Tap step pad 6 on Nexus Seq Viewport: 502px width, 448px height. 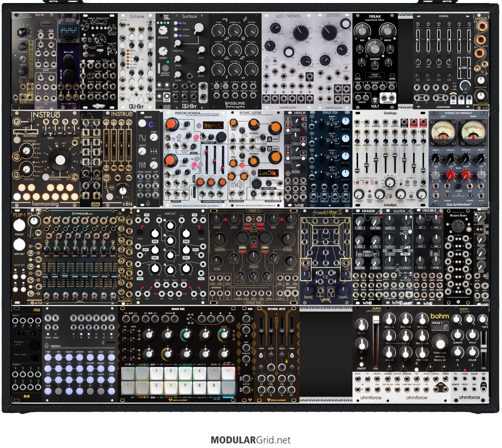pos(171,388)
